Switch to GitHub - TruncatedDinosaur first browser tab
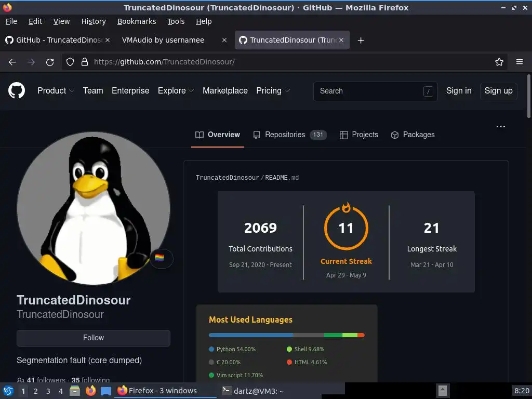Image resolution: width=532 pixels, height=399 pixels. [58, 40]
